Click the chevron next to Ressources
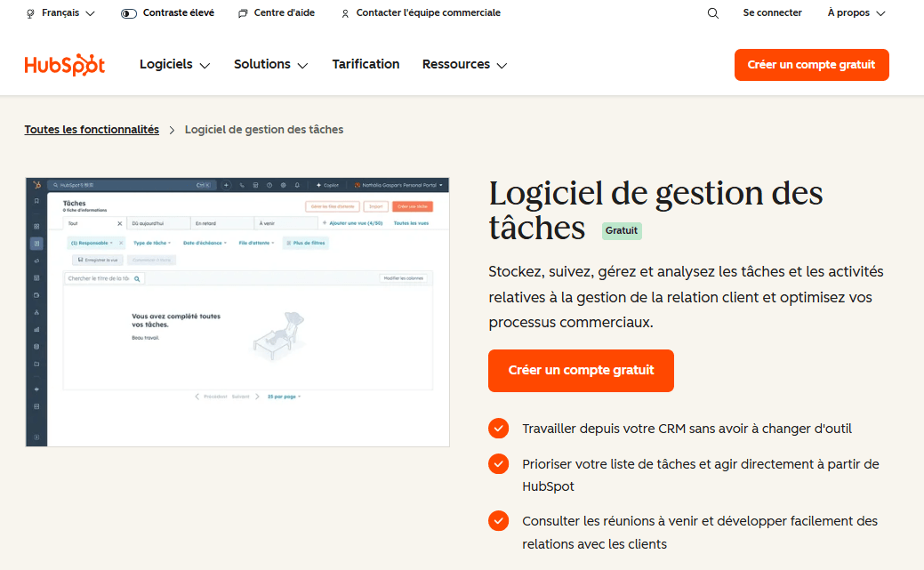 [502, 66]
